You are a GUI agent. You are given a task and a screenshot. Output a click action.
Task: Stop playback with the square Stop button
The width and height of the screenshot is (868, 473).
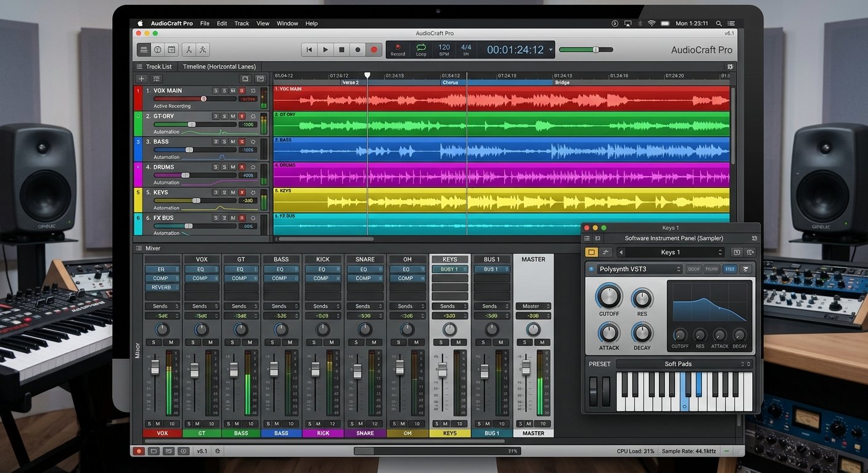click(x=342, y=50)
